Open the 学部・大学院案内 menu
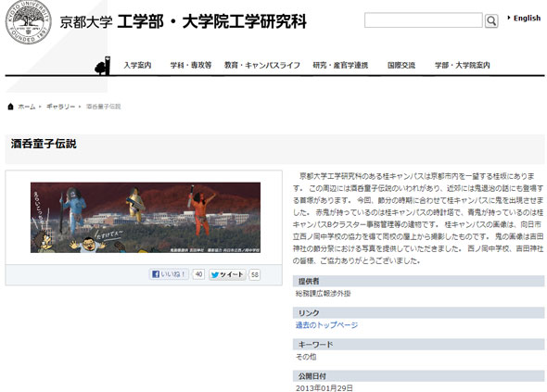The image size is (547, 392). pos(463,65)
